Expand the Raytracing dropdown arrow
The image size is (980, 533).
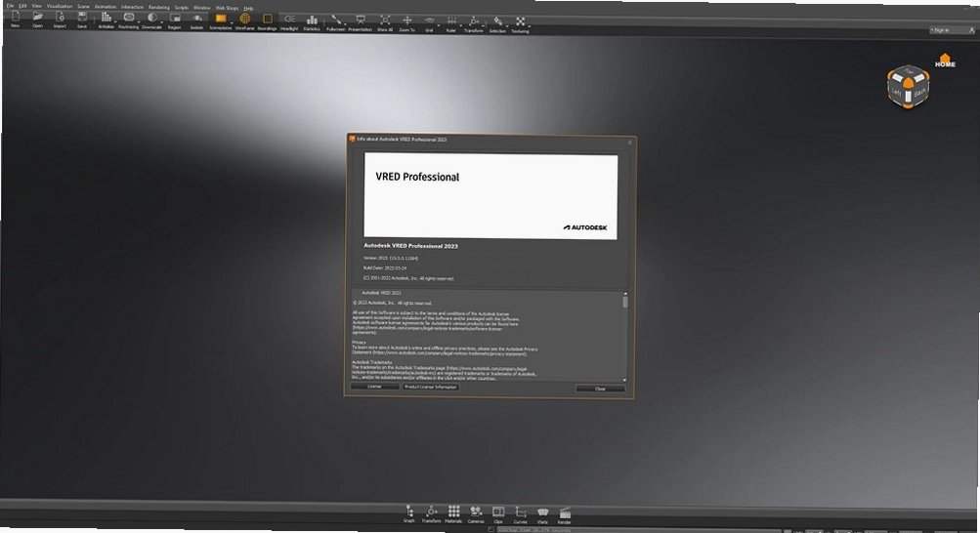coord(139,23)
